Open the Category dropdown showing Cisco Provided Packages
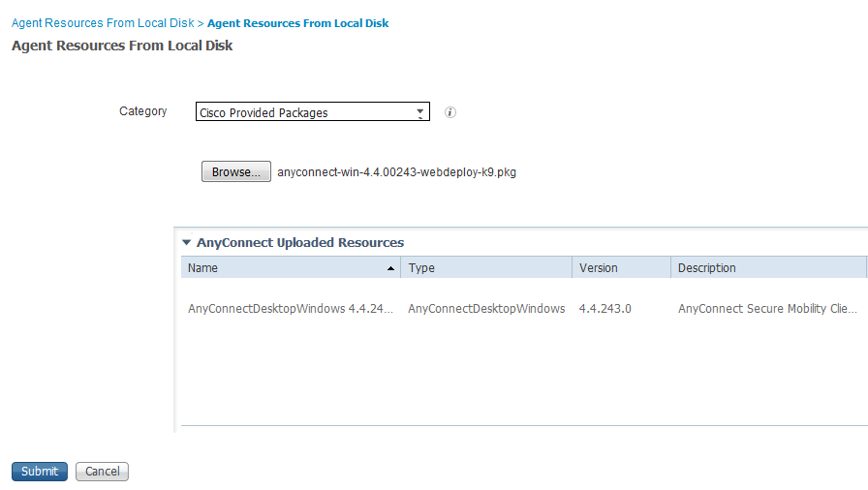Screen dimensions: 868x490 313,111
